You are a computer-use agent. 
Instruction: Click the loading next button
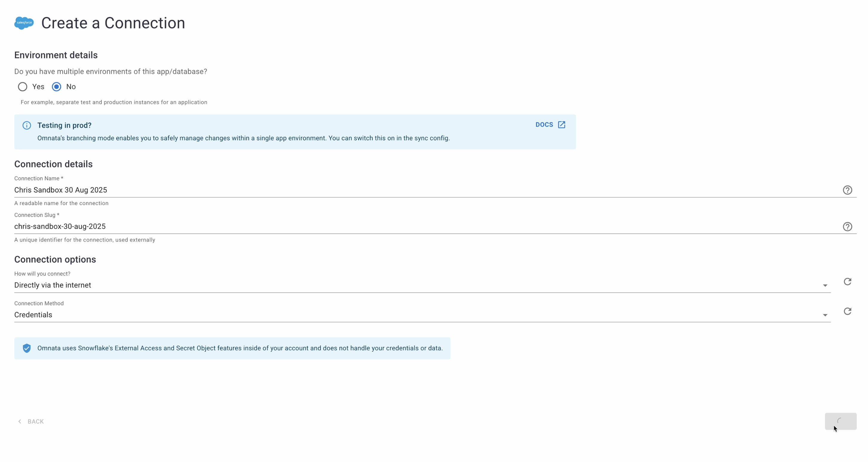(x=840, y=421)
